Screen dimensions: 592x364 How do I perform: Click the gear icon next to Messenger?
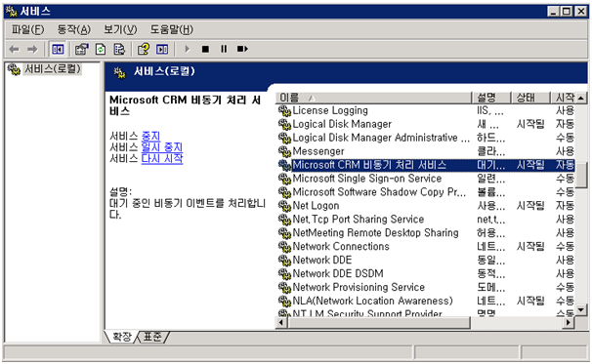pos(284,151)
